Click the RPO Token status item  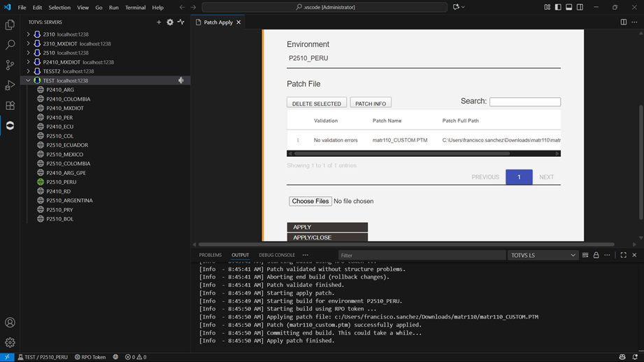90,357
